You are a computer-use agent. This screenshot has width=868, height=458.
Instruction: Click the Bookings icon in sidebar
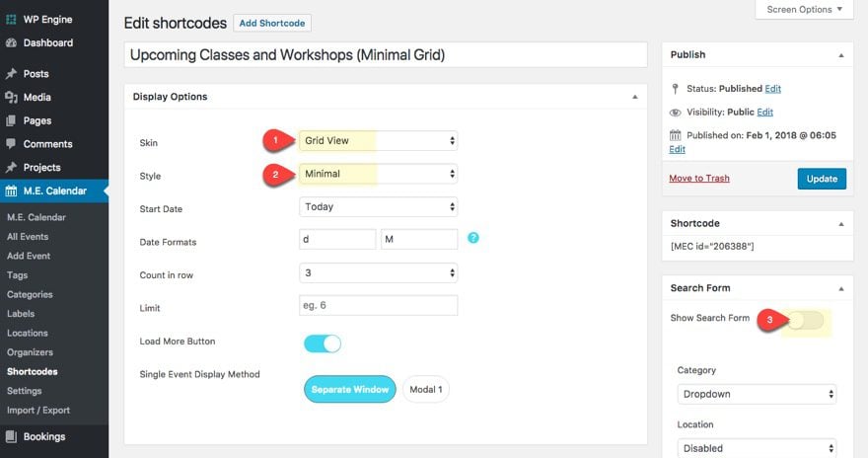coord(12,436)
